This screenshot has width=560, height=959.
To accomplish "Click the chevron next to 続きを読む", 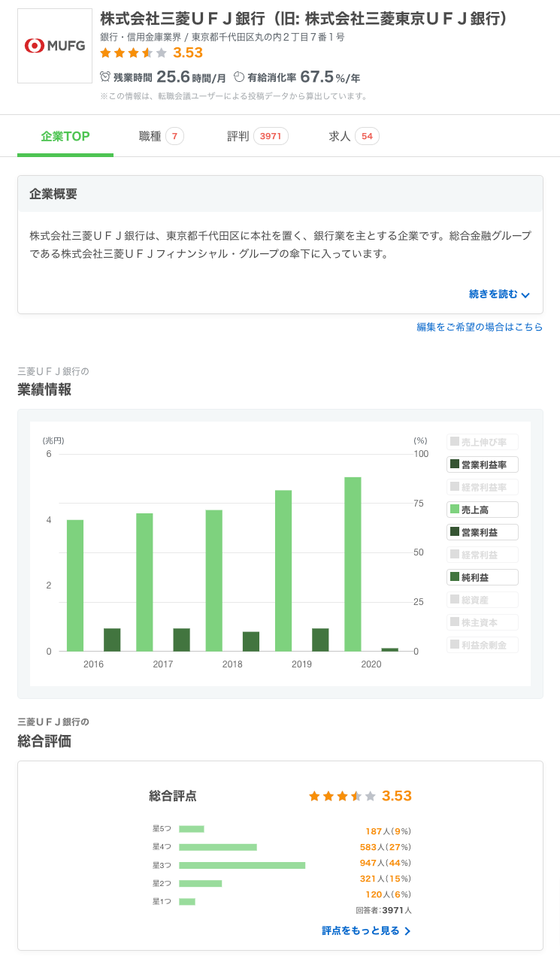I will 525,295.
